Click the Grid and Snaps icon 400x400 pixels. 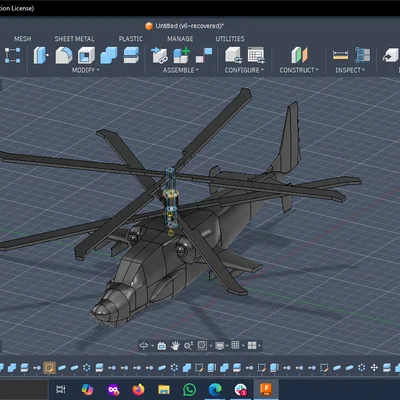point(235,345)
